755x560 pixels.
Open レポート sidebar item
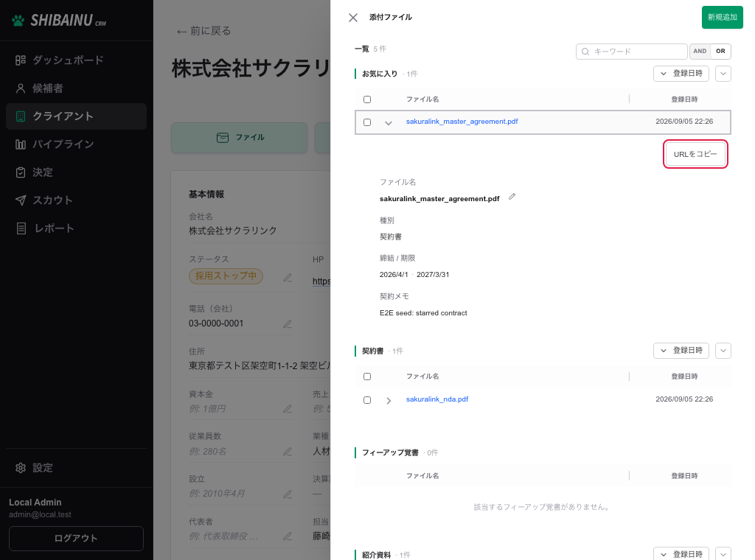76,228
